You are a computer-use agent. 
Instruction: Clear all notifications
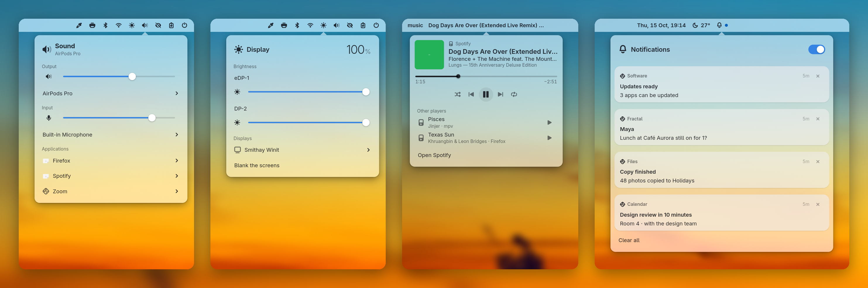[629, 240]
